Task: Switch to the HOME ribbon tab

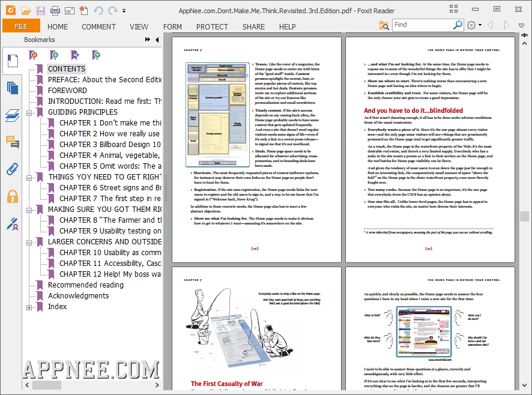Action: coord(58,26)
